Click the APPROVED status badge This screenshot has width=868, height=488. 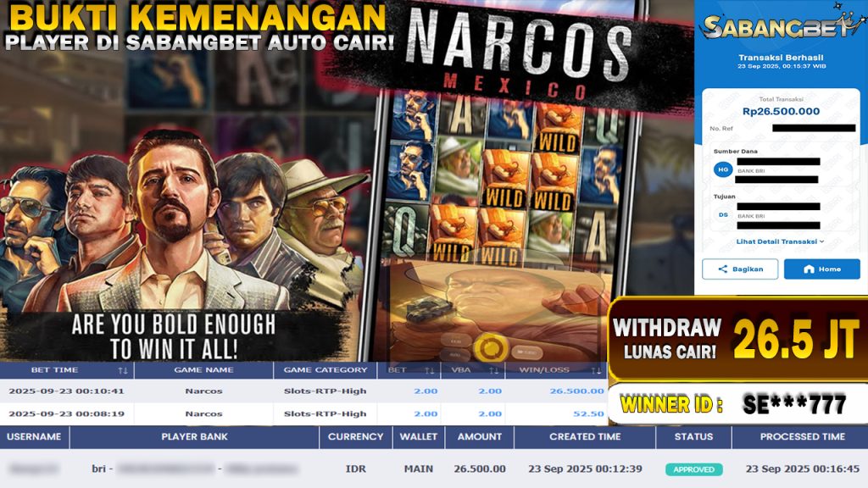point(693,469)
